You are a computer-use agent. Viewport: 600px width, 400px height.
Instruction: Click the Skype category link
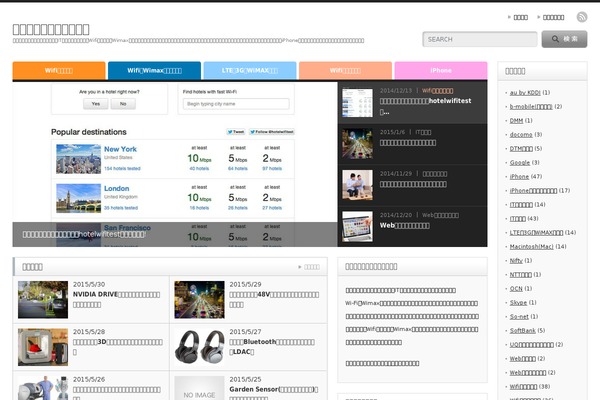(518, 302)
